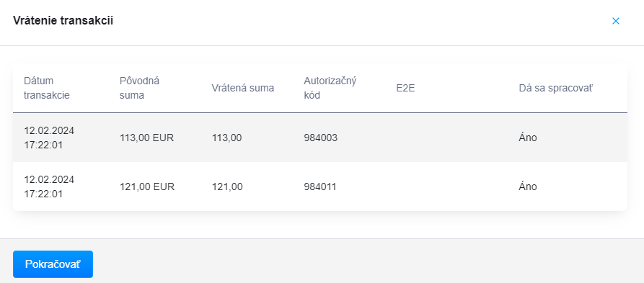Select authorization code 984011

pyautogui.click(x=320, y=187)
